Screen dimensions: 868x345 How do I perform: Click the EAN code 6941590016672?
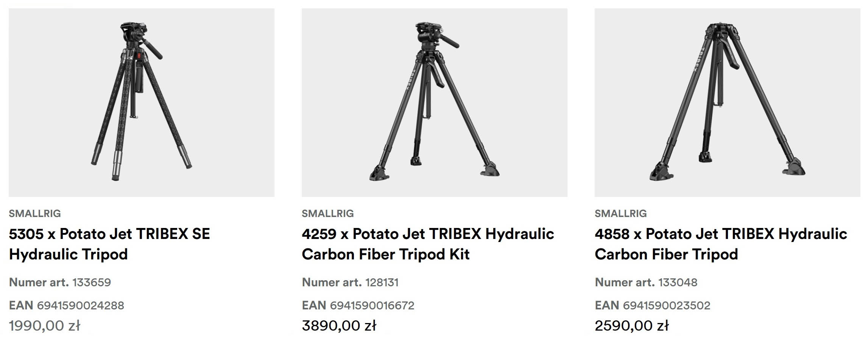[372, 306]
